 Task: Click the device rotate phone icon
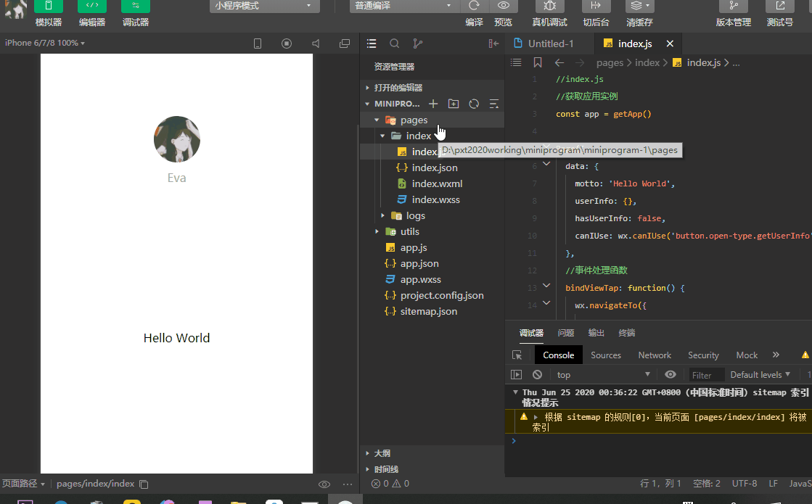pos(258,44)
